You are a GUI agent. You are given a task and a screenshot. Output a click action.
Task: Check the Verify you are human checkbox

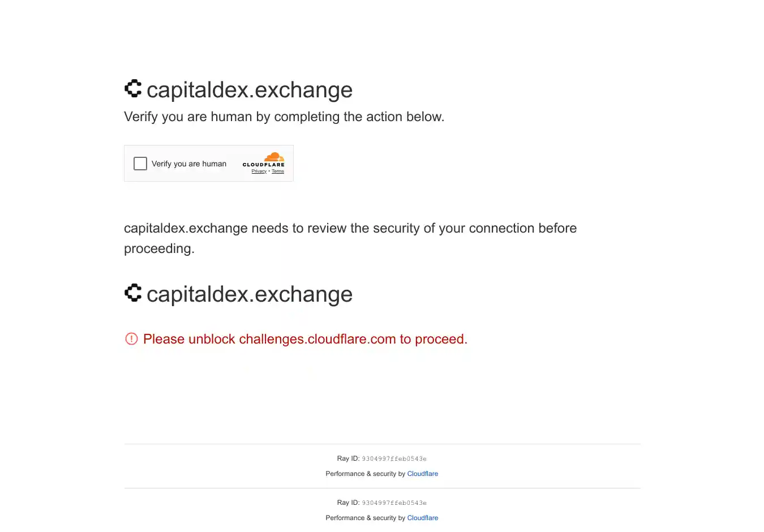tap(140, 164)
